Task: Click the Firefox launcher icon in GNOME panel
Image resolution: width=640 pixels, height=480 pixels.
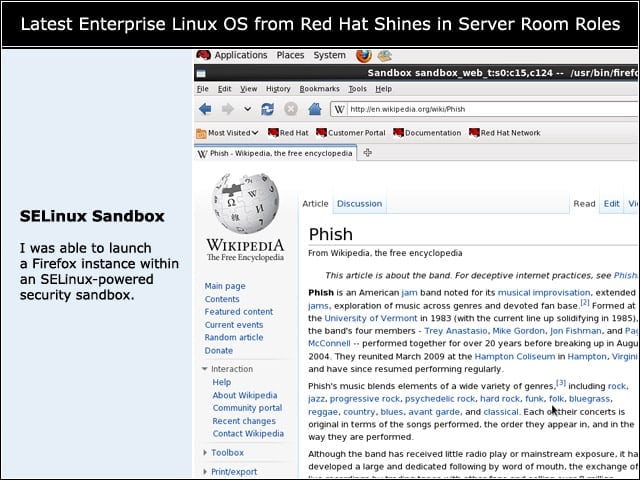Action: (364, 56)
